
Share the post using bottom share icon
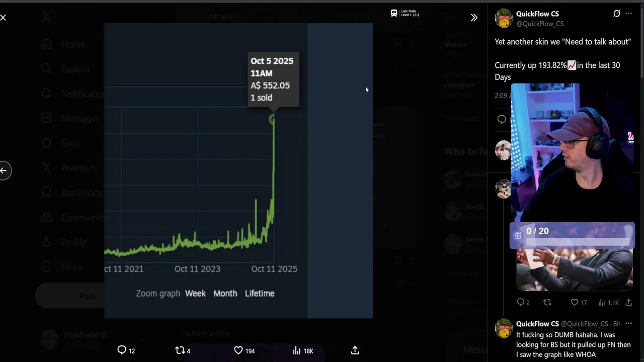(x=355, y=350)
